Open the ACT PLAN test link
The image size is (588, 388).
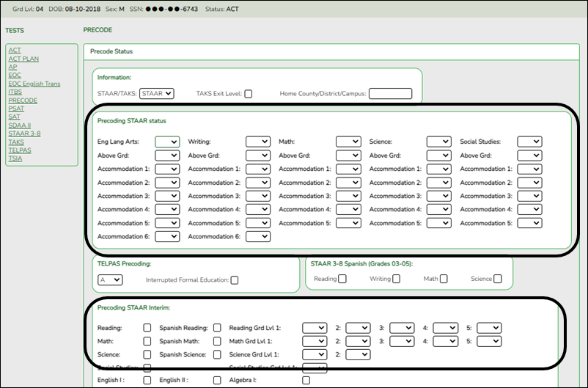pyautogui.click(x=23, y=59)
